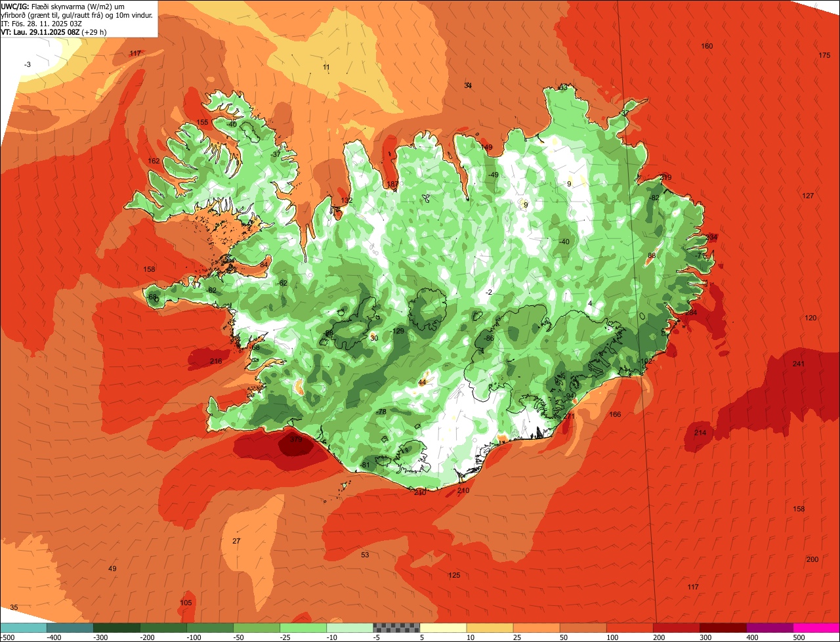This screenshot has height=642, width=840.
Task: Click the map value 166
Action: (x=615, y=414)
